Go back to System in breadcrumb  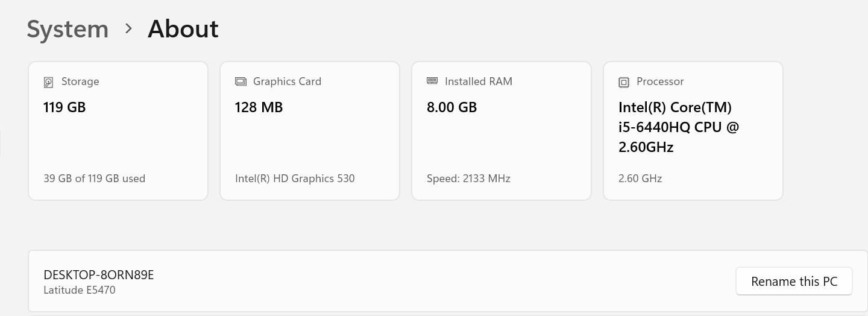coord(68,29)
